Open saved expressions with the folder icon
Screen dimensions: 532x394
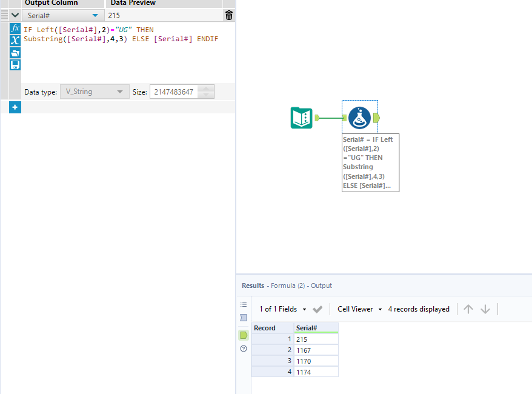15,53
